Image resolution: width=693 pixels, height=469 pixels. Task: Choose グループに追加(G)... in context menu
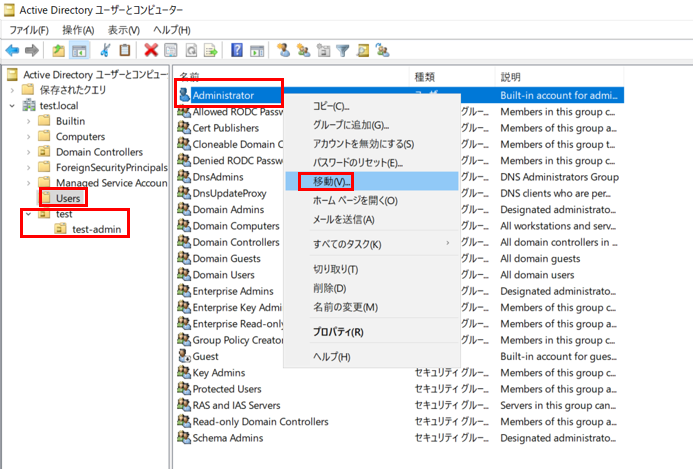click(x=371, y=125)
